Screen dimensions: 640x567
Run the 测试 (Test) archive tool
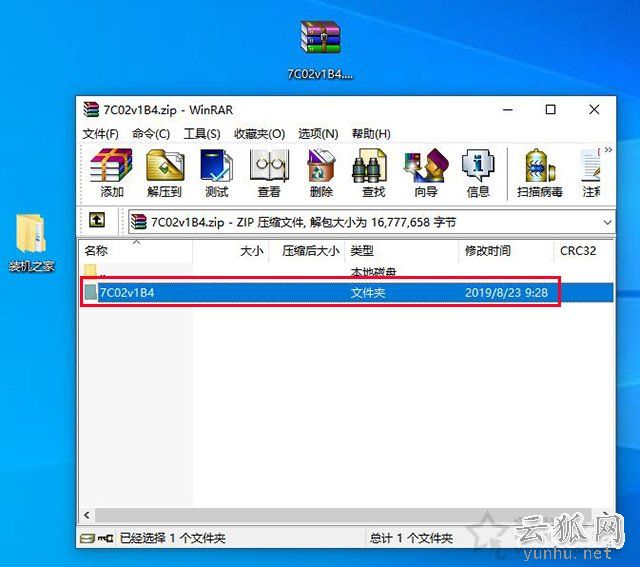tap(217, 173)
